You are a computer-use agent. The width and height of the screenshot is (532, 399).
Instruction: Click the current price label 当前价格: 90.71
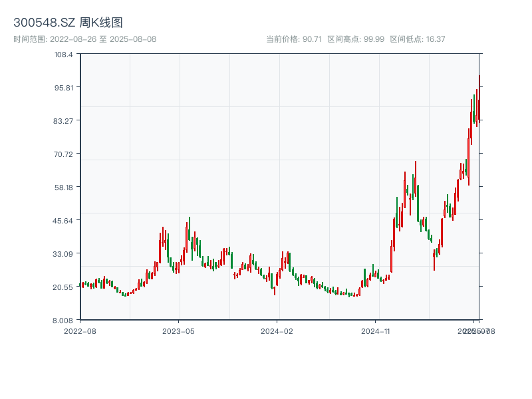294,39
